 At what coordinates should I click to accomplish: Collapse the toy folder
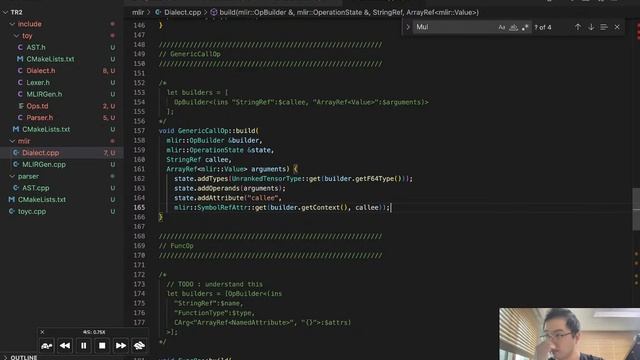16,36
